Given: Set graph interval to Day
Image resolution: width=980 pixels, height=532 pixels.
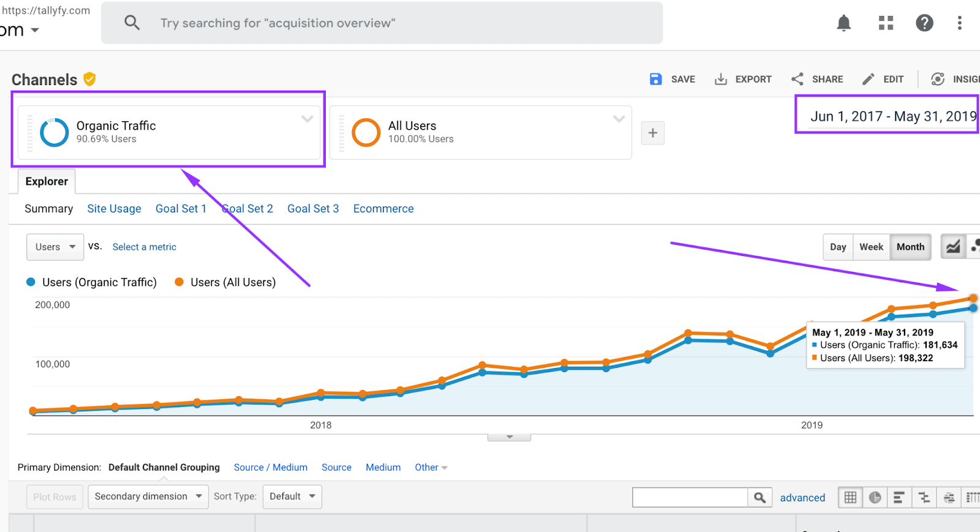Looking at the screenshot, I should pos(838,247).
